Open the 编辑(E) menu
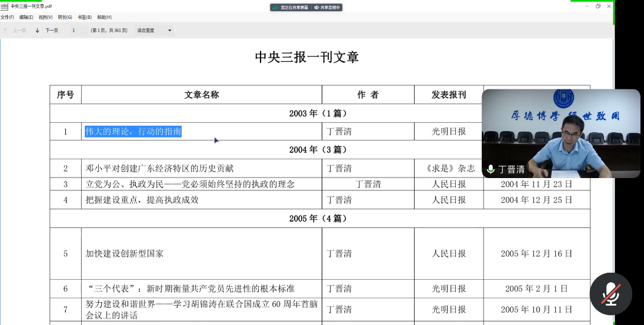Image resolution: width=644 pixels, height=325 pixels. [x=26, y=17]
